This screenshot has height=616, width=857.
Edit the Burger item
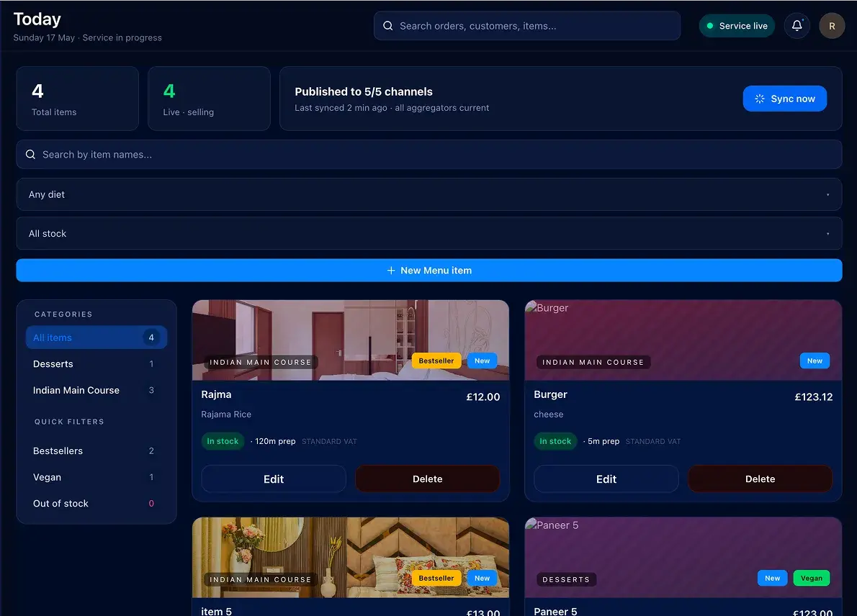pyautogui.click(x=606, y=479)
